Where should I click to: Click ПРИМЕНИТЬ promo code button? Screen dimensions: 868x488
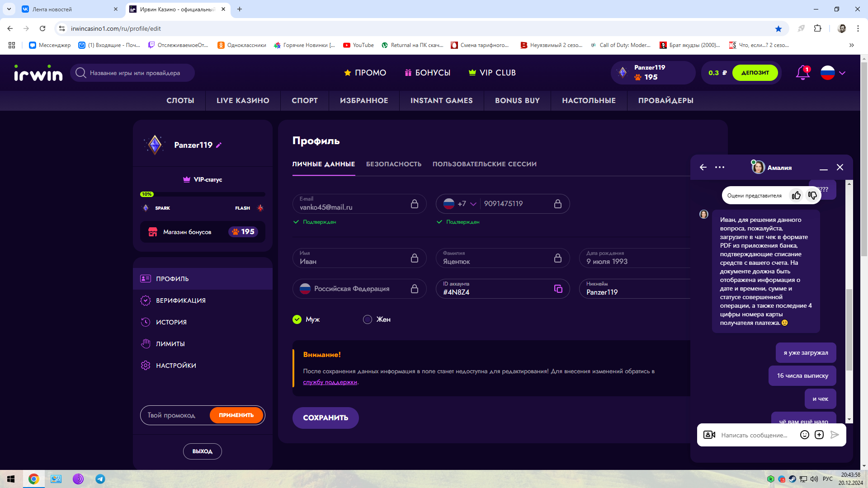[x=236, y=415]
